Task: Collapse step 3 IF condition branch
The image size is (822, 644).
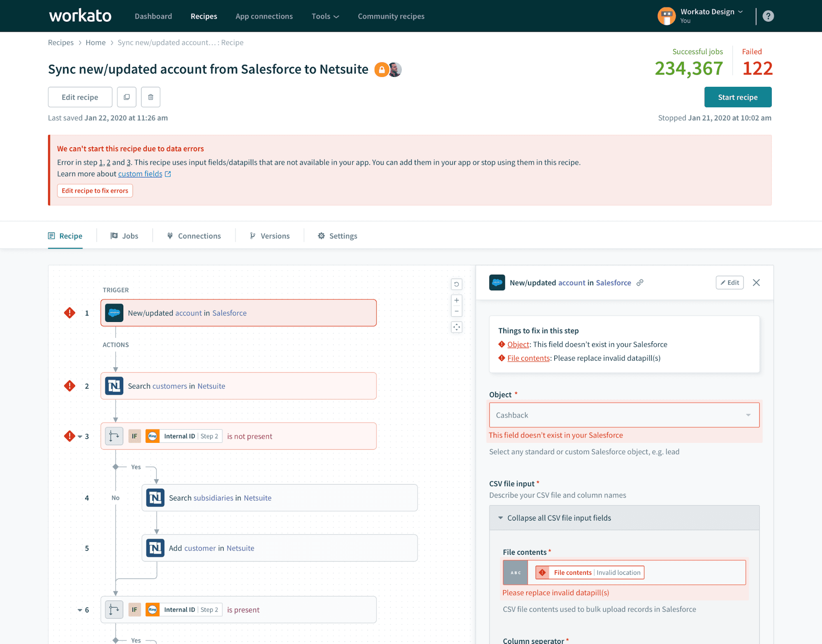Action: point(80,436)
